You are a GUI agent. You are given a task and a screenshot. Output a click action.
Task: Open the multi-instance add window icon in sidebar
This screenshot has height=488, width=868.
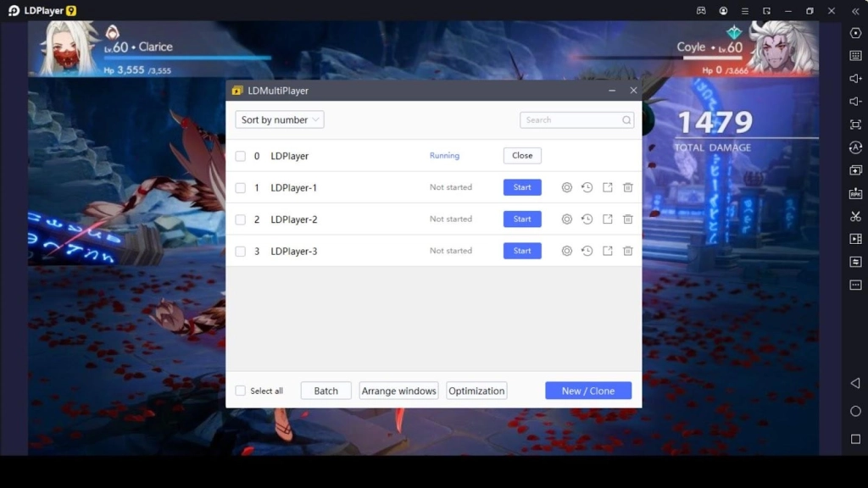(x=855, y=170)
